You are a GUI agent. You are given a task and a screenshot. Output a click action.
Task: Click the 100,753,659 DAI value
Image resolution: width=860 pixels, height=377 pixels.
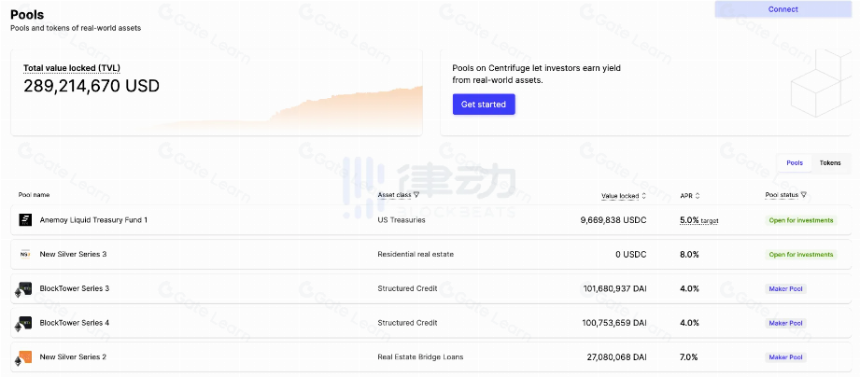614,323
